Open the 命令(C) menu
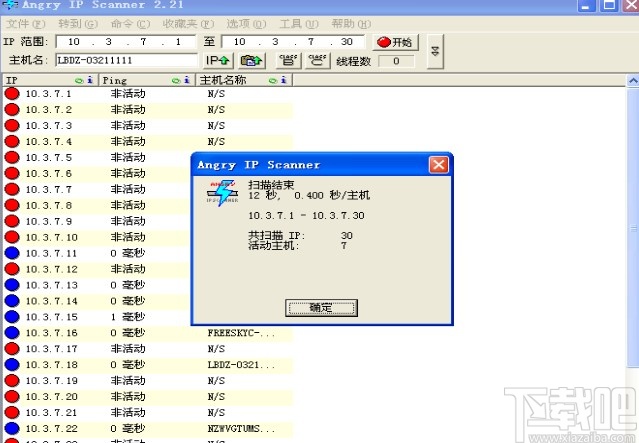 (130, 24)
